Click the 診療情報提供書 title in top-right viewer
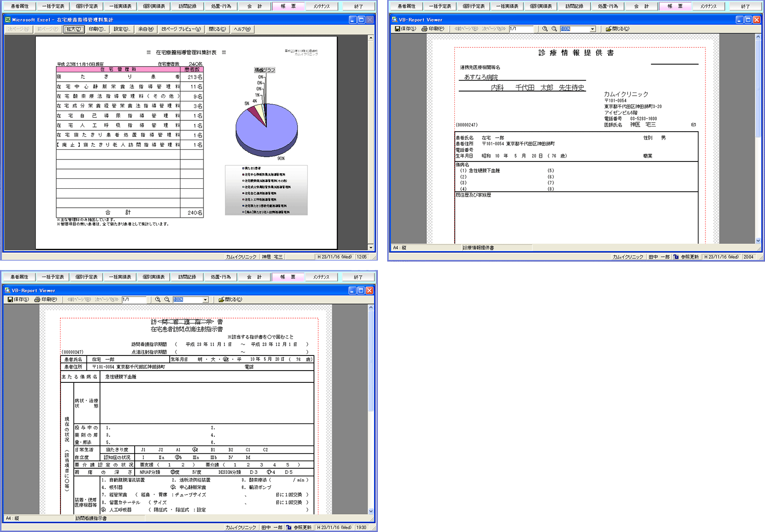Image resolution: width=765 pixels, height=532 pixels. [576, 53]
